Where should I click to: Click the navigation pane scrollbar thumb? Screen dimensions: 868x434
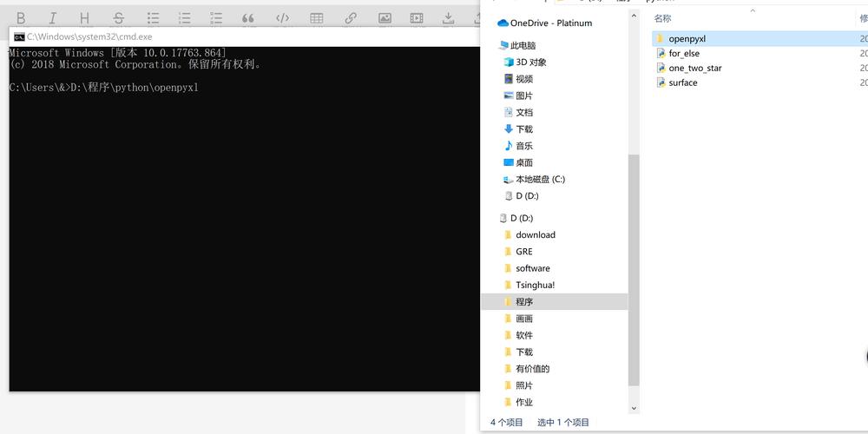pos(634,270)
